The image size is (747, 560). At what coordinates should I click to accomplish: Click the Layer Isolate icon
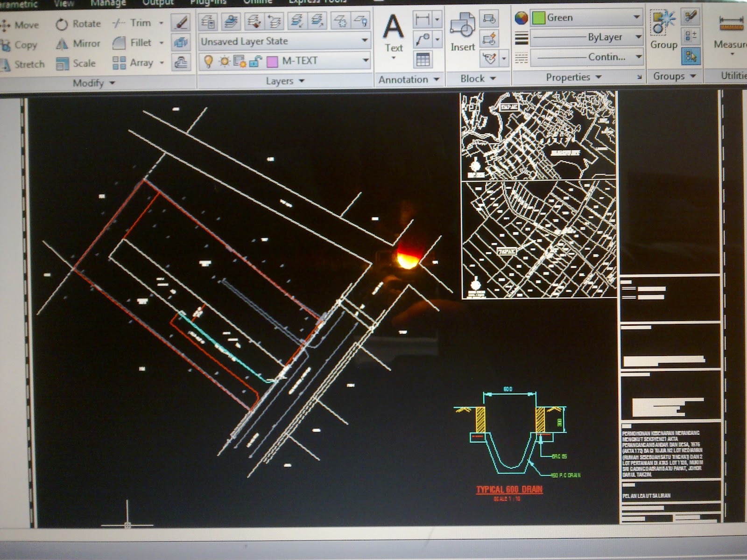click(297, 21)
